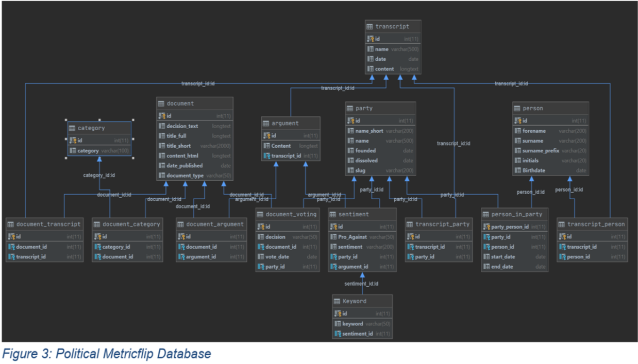This screenshot has width=638, height=364.
Task: Click the table icon beside transcript_person
Action: click(562, 224)
